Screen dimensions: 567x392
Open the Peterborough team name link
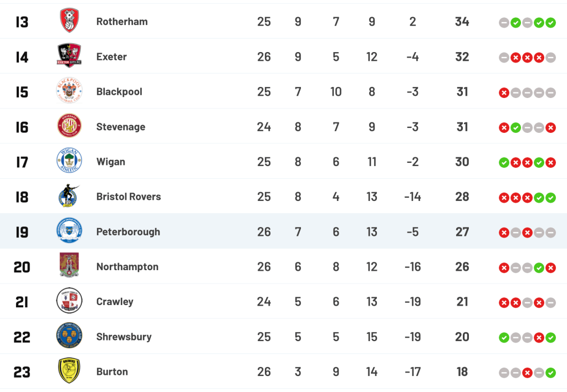[128, 232]
